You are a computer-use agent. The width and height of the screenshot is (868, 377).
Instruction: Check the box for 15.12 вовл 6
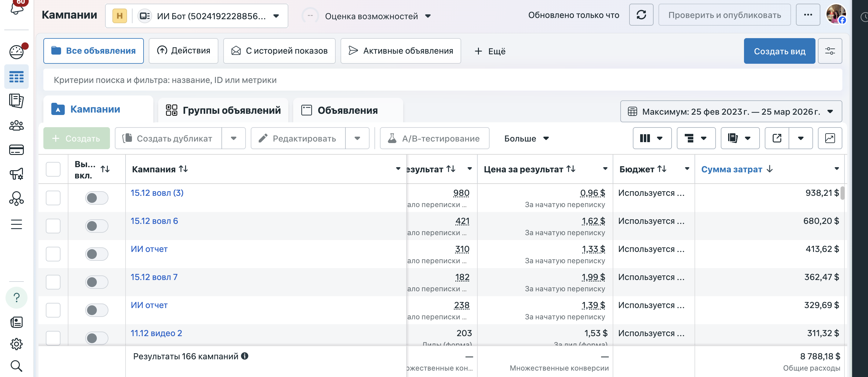click(53, 226)
